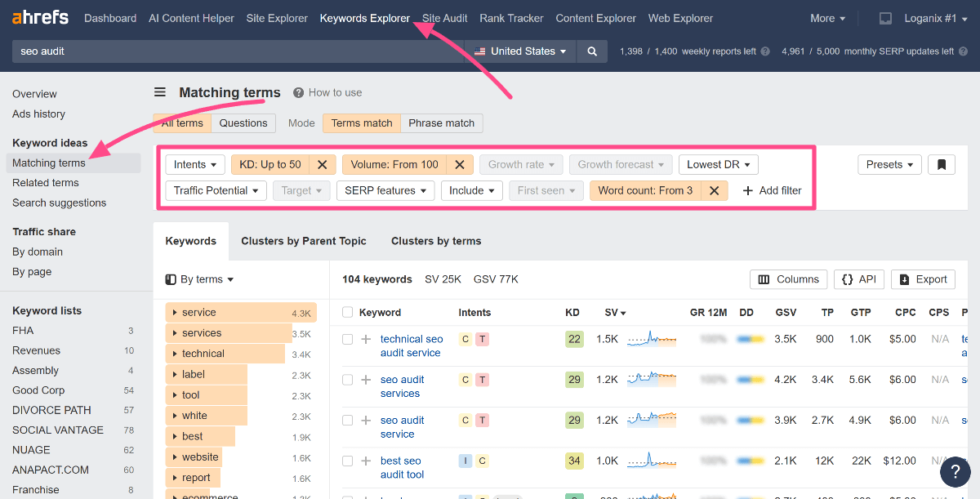Check the technical seo audit service row
This screenshot has height=499, width=980.
pyautogui.click(x=348, y=339)
